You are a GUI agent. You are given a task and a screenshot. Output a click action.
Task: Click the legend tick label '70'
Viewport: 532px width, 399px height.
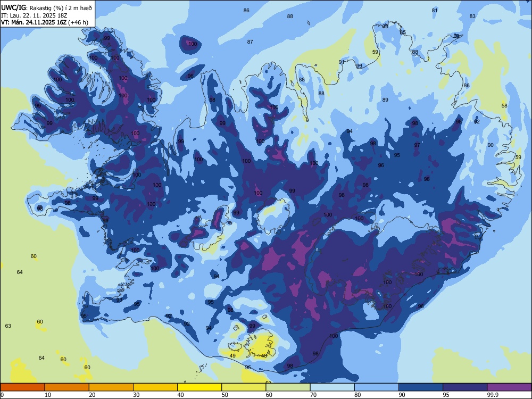pos(313,395)
